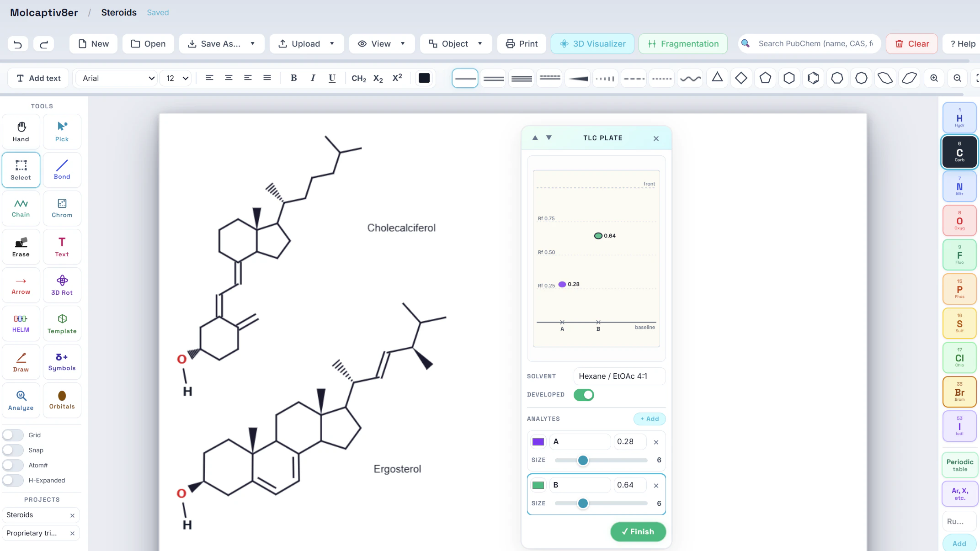This screenshot has height=551, width=980.
Task: Select the wavy bond style
Action: [690, 79]
